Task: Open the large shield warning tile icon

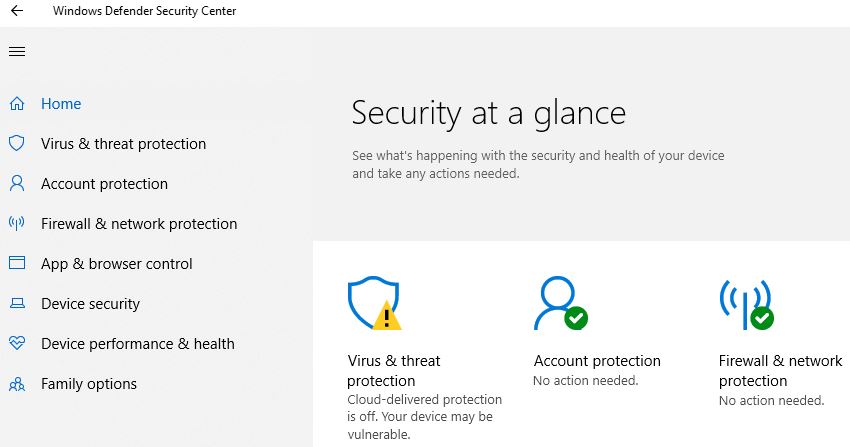Action: [x=375, y=303]
